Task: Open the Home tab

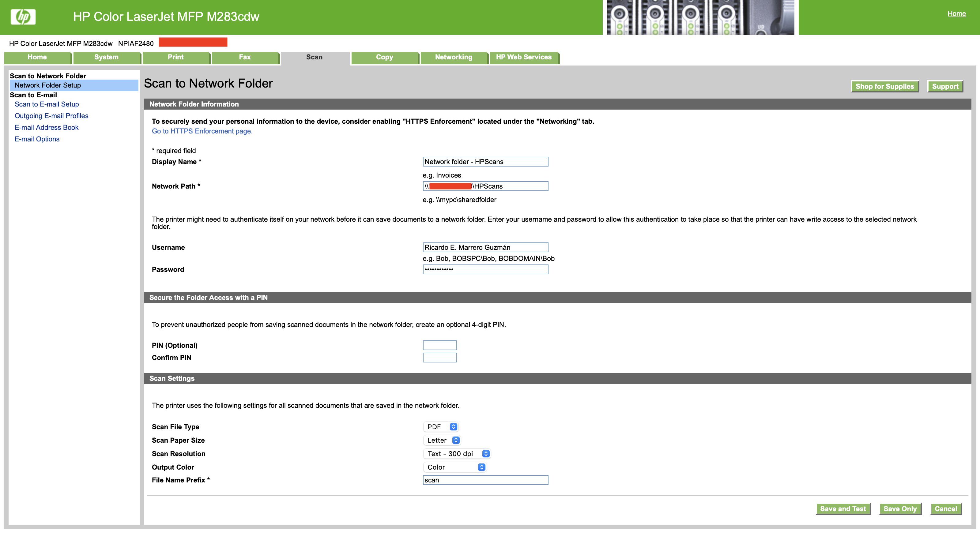Action: 37,58
